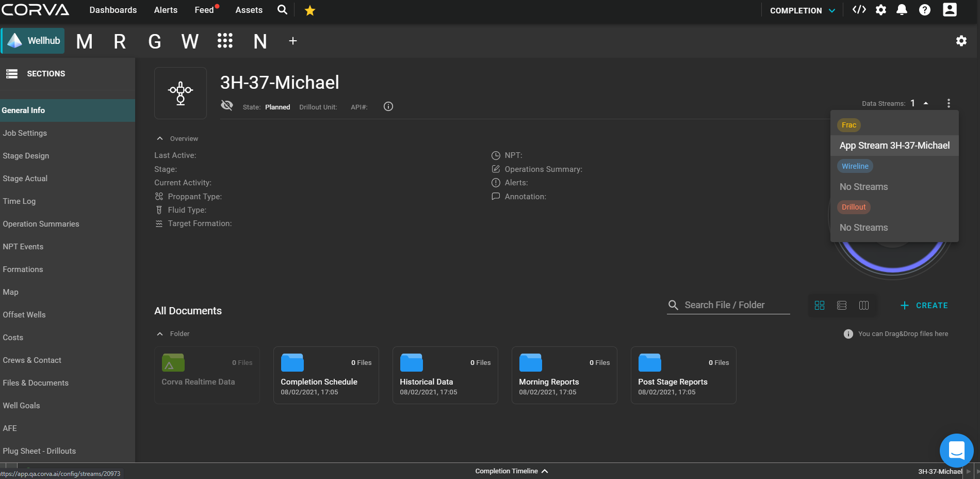Viewport: 980px width, 479px height.
Task: Open the Formations section
Action: point(68,269)
